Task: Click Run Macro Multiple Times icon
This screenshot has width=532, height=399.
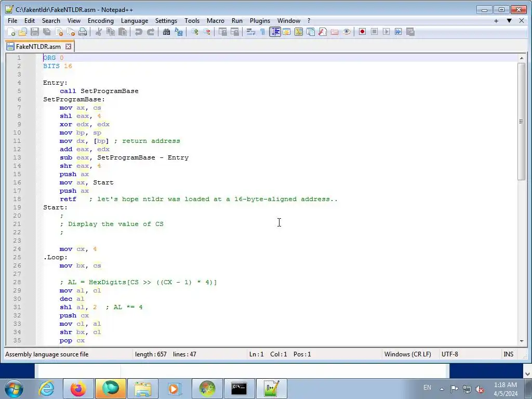Action: 398,32
